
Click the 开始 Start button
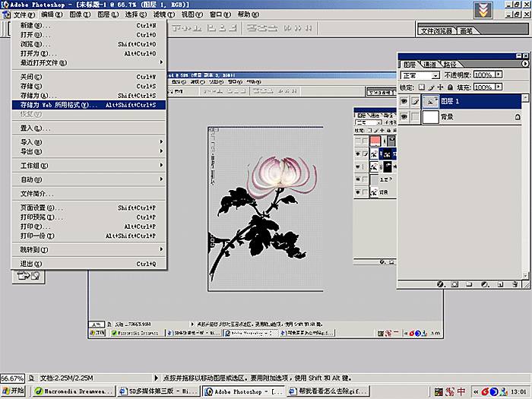tap(14, 391)
